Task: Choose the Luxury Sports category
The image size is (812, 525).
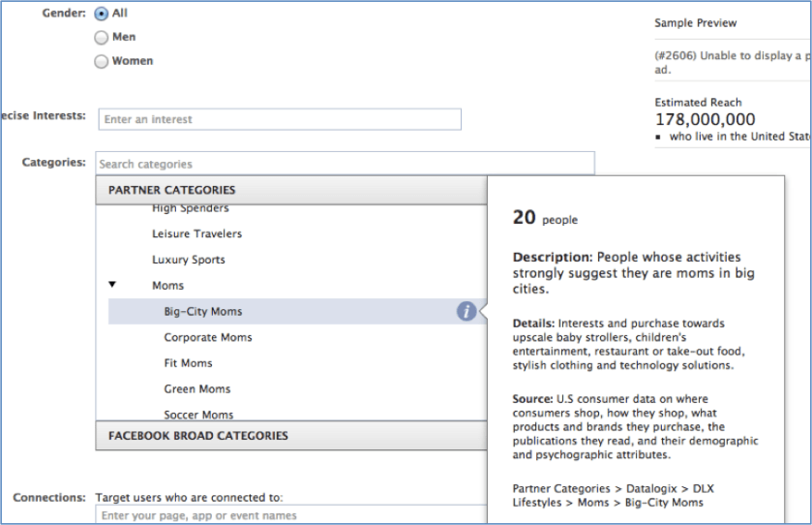Action: point(189,260)
